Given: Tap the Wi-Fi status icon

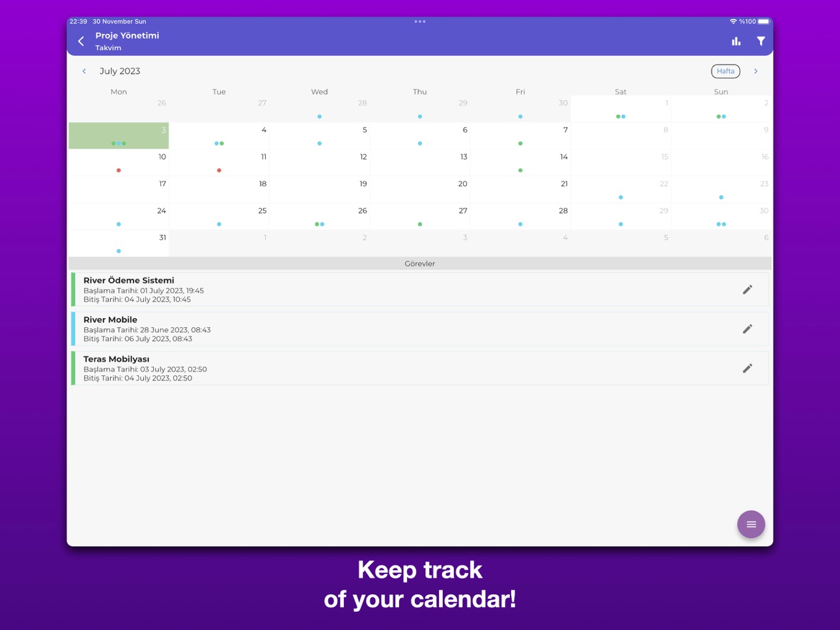Looking at the screenshot, I should [733, 21].
